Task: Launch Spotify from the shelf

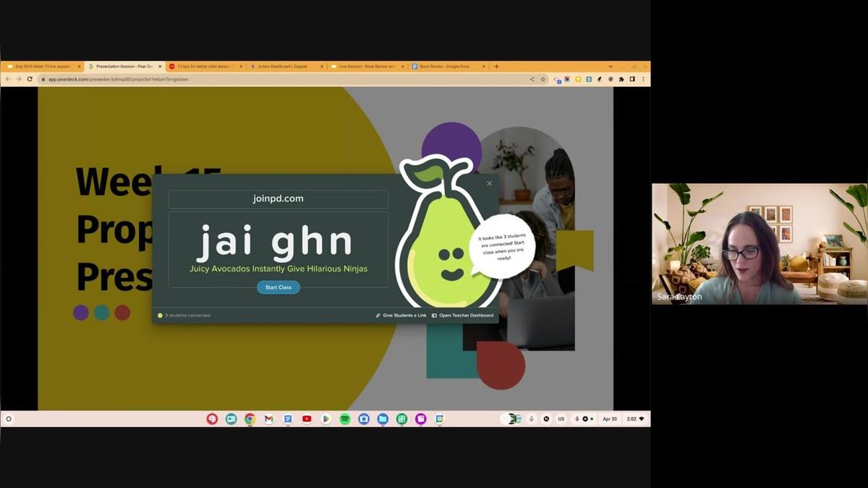Action: click(x=345, y=418)
